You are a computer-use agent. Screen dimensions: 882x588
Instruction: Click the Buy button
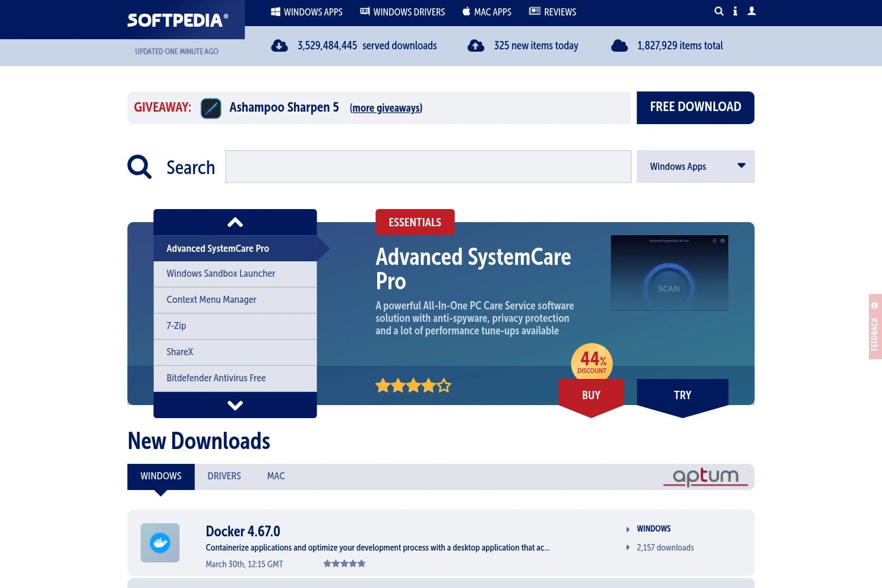pyautogui.click(x=591, y=396)
